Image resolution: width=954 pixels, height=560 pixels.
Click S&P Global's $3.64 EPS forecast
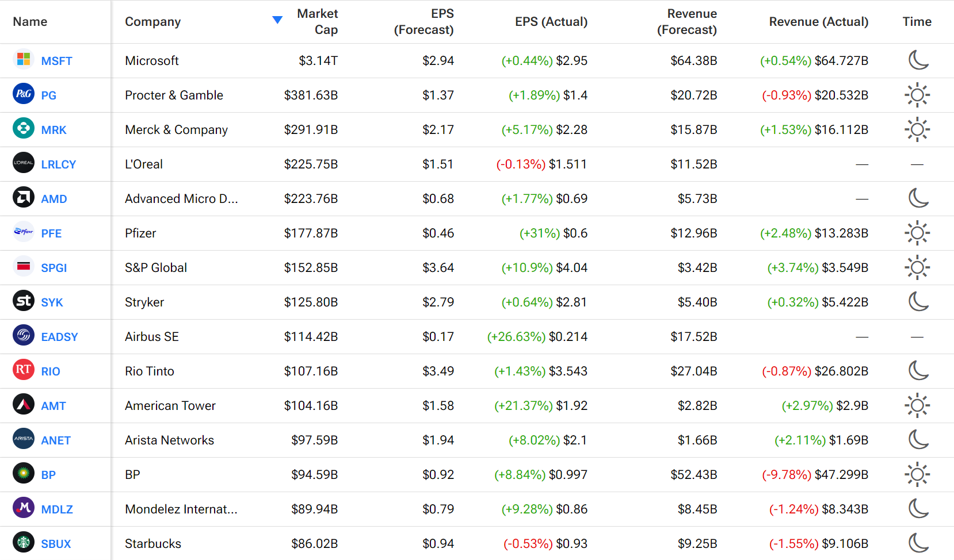click(438, 267)
